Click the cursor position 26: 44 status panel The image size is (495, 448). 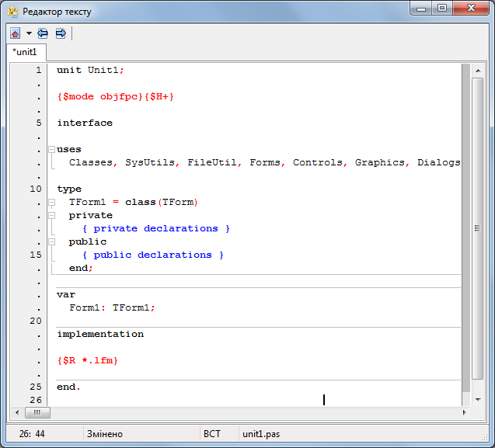[31, 434]
